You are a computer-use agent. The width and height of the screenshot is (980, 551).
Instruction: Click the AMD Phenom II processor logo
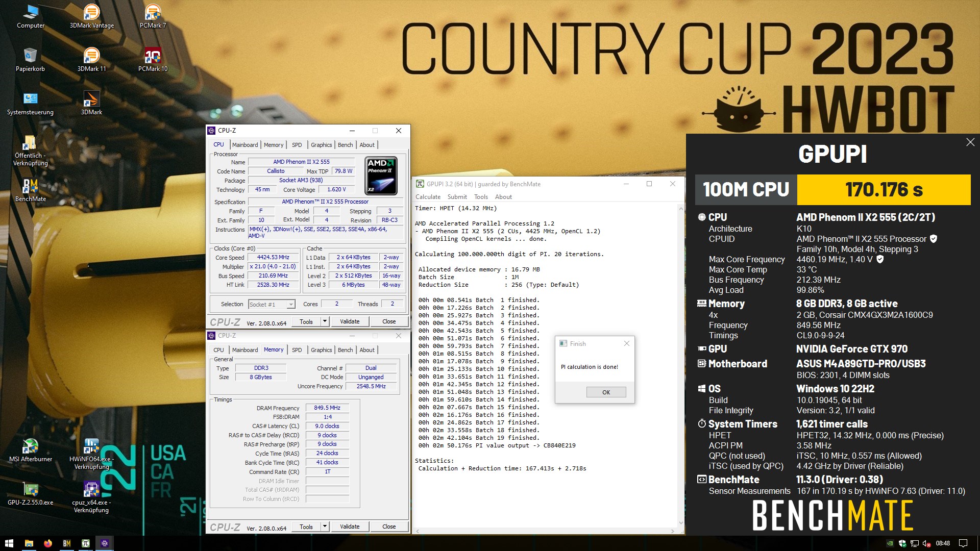(x=381, y=176)
